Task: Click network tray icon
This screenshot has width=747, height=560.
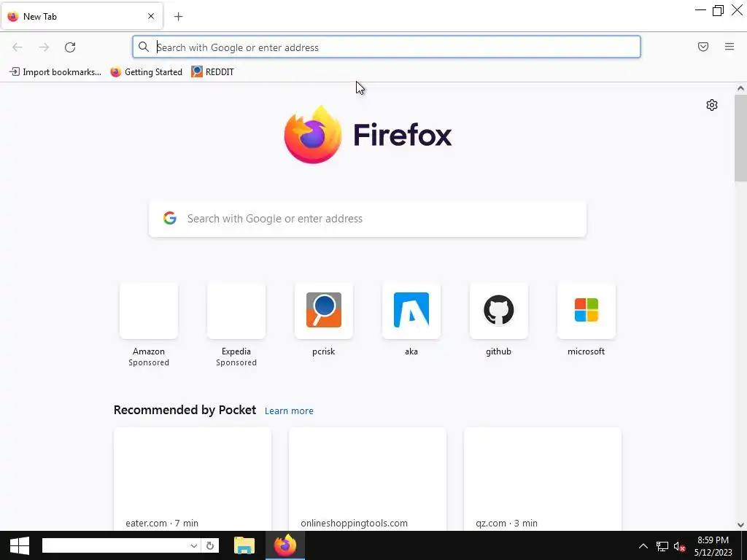Action: coord(662,547)
